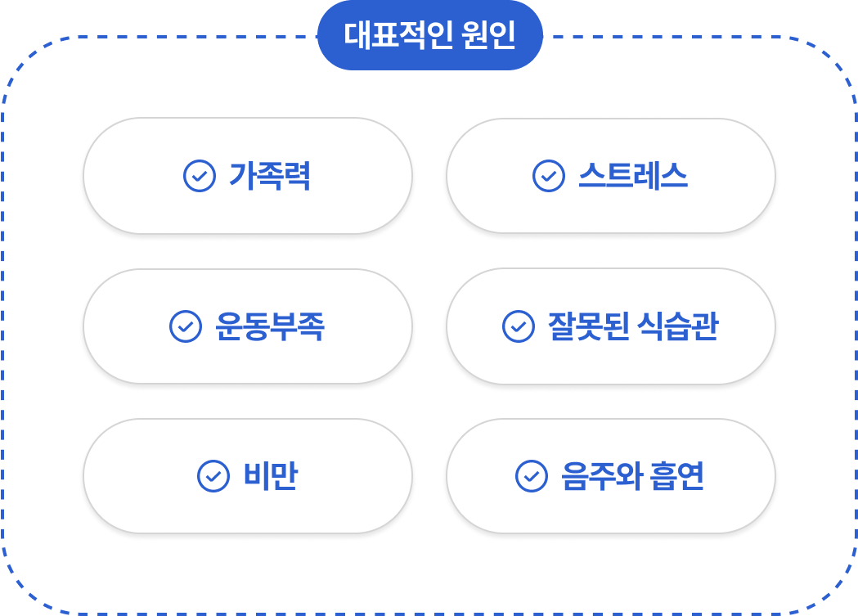Viewport: 858px width, 616px height.
Task: Click the 가족력 text label
Action: pos(270,176)
